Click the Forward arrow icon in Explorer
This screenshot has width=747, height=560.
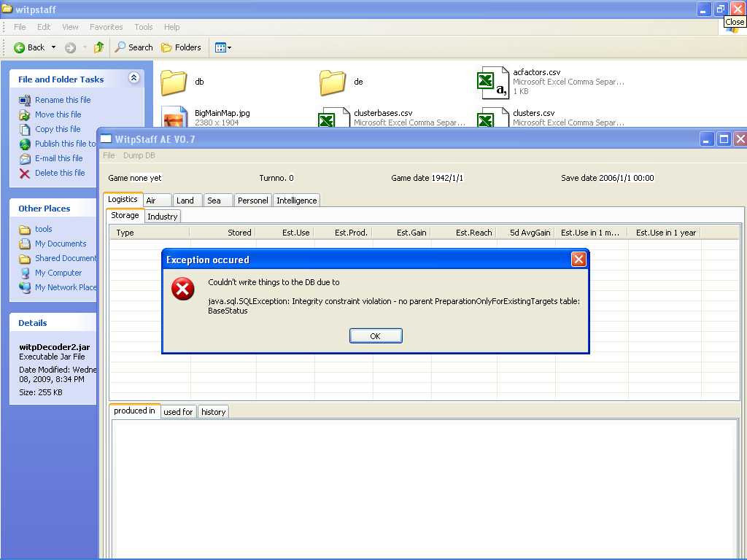pyautogui.click(x=70, y=47)
